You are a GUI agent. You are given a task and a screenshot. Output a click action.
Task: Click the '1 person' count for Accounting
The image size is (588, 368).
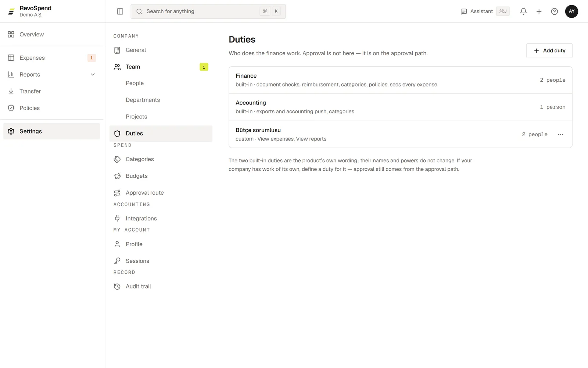(552, 107)
